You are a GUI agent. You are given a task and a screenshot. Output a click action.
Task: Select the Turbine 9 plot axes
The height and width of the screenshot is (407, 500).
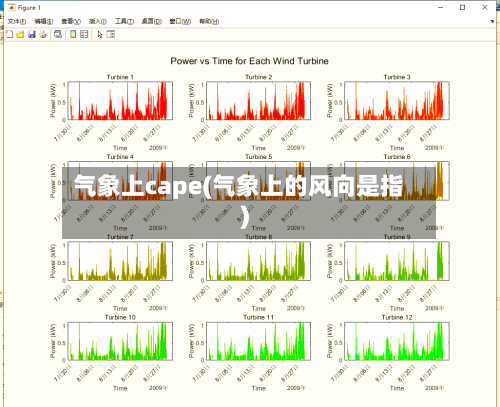pyautogui.click(x=397, y=261)
